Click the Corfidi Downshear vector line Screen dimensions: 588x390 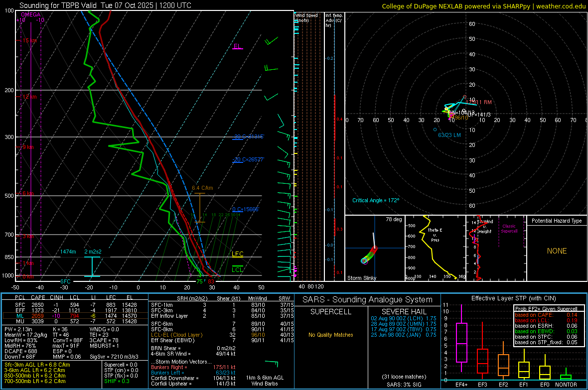point(193,378)
